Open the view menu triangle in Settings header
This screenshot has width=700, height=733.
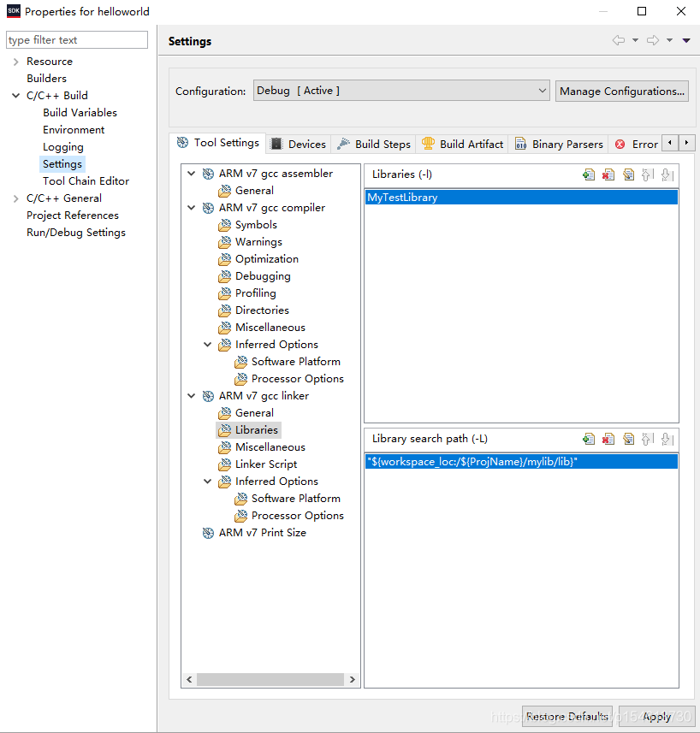point(686,41)
